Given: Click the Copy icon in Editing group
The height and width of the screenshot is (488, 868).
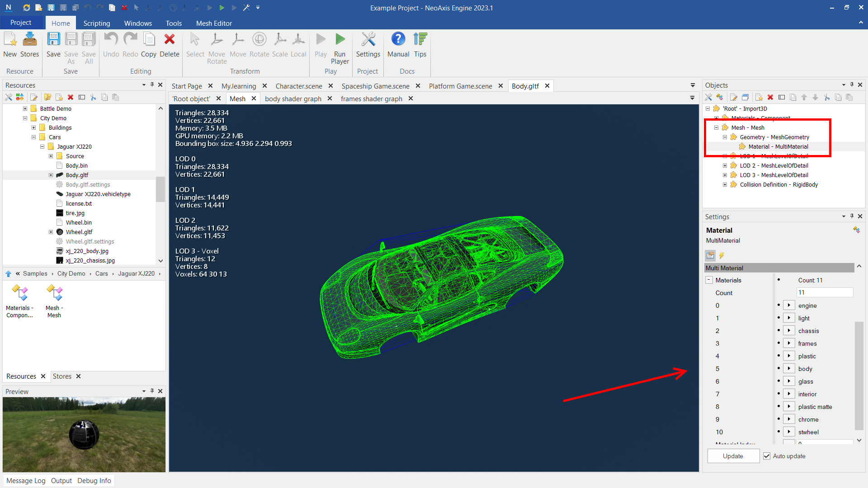Looking at the screenshot, I should pos(149,40).
